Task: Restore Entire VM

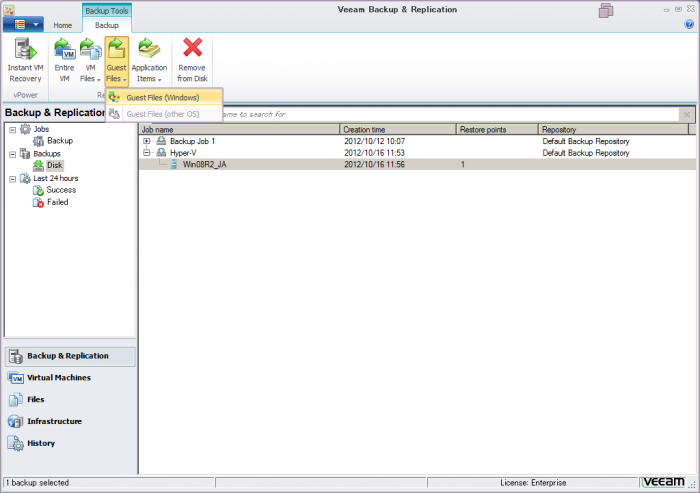Action: 64,61
